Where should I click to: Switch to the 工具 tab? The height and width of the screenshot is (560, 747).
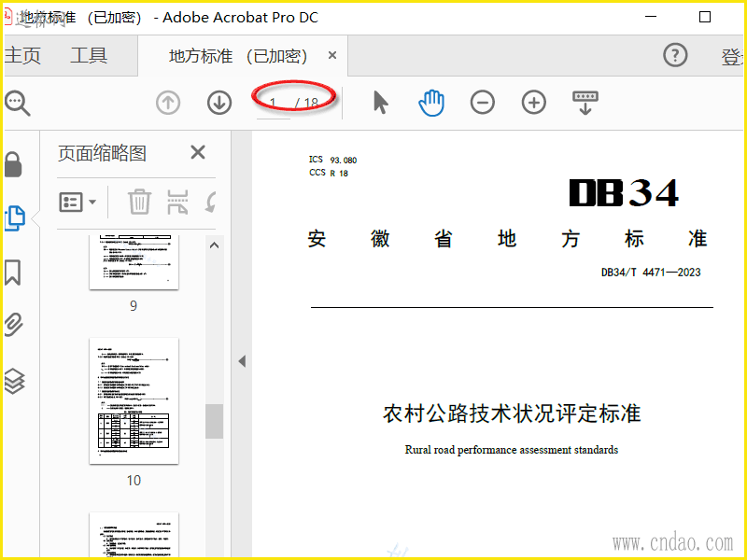click(x=89, y=56)
